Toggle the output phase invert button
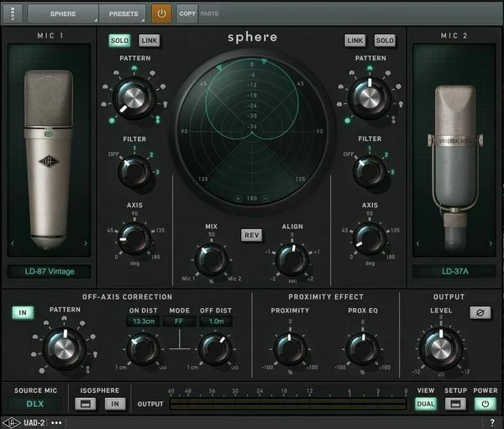 click(x=480, y=312)
